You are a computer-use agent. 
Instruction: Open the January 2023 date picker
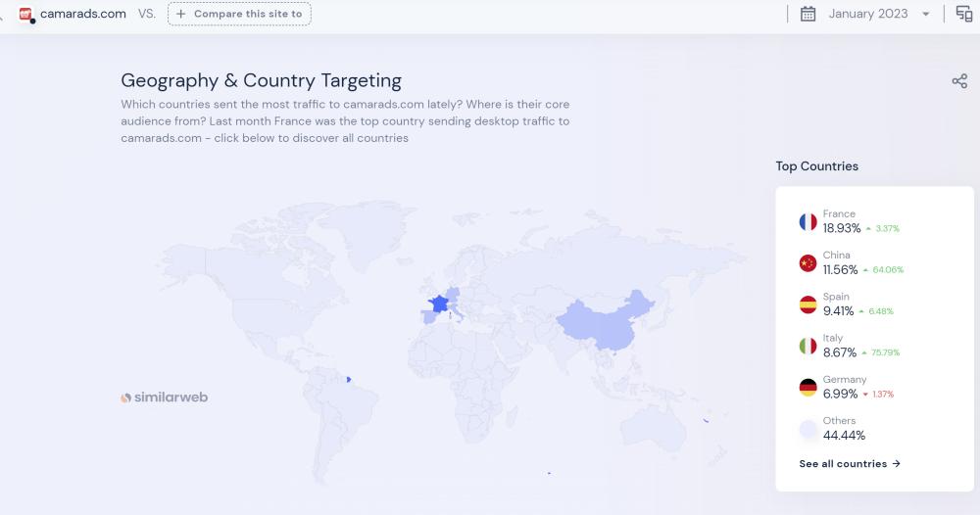867,14
